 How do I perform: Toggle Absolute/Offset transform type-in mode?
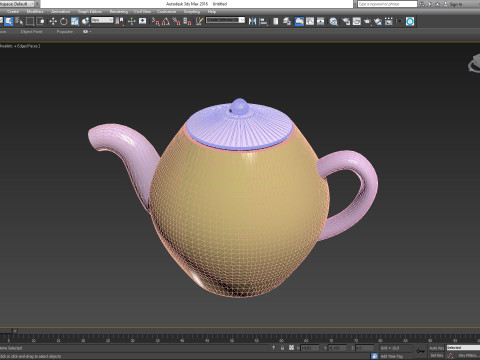(x=291, y=348)
